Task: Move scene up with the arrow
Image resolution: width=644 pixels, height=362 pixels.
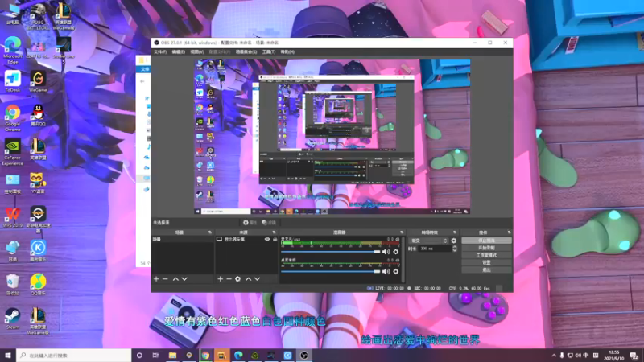Action: coord(175,279)
